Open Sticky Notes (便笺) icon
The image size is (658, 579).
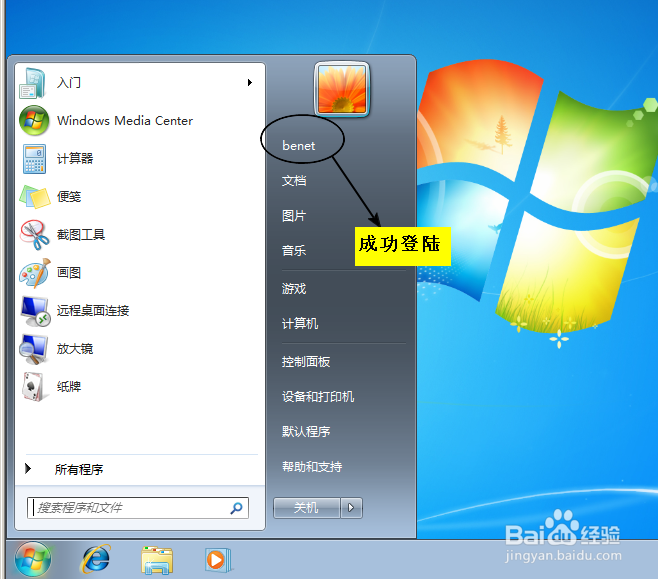click(35, 197)
